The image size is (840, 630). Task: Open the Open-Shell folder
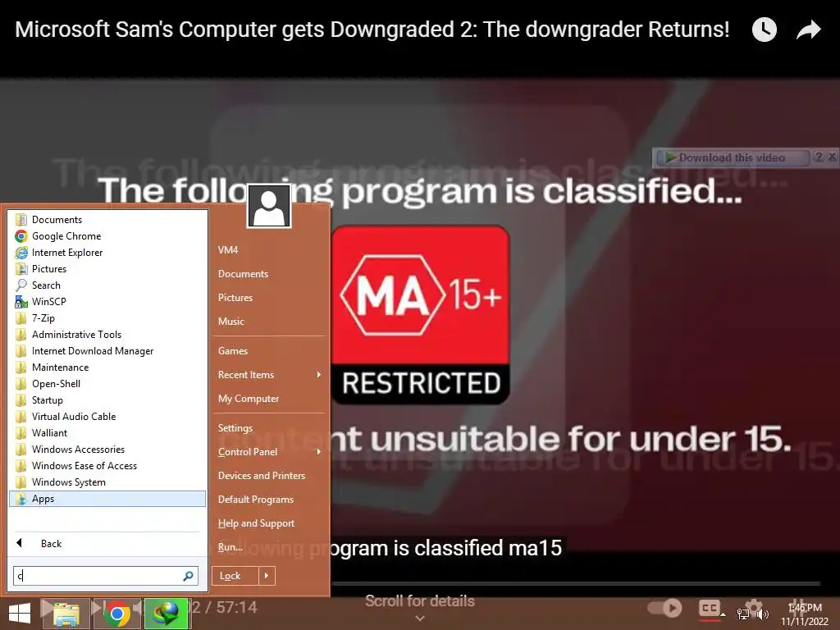pos(107,384)
